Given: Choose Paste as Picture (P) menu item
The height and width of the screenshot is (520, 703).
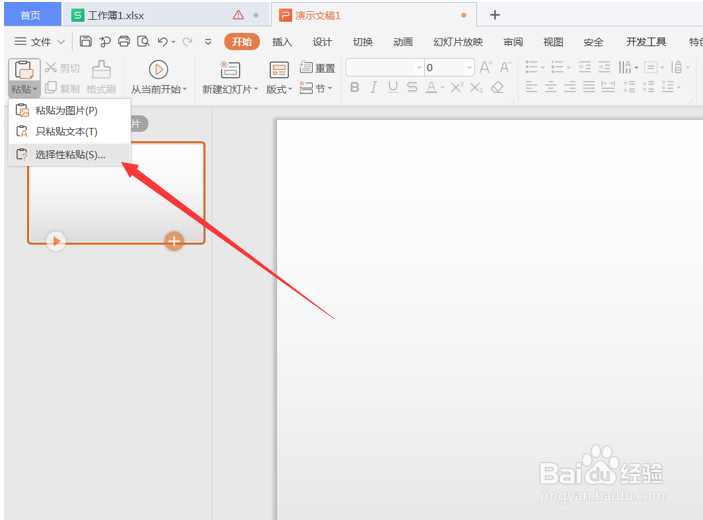Looking at the screenshot, I should point(69,110).
